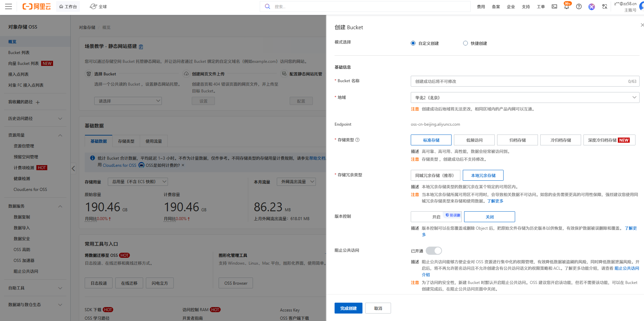644x321 pixels.
Task: Toggle the 阻止公共访问 switch
Action: pyautogui.click(x=434, y=251)
